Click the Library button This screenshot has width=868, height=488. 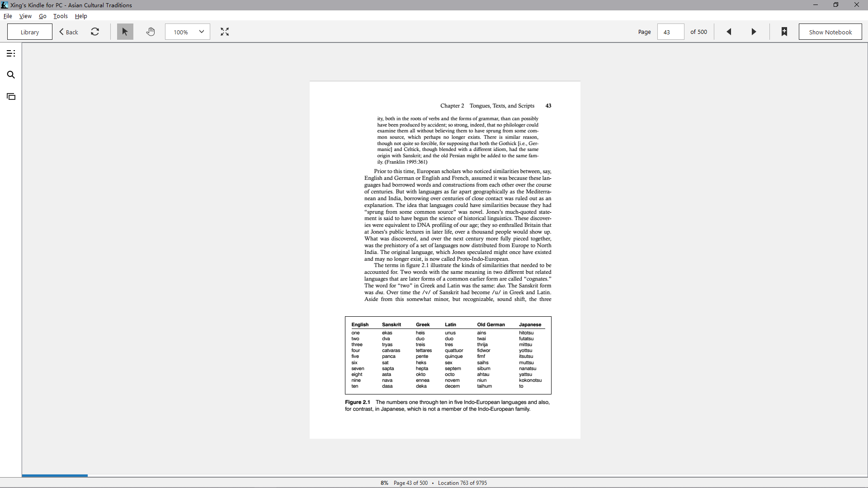(30, 32)
